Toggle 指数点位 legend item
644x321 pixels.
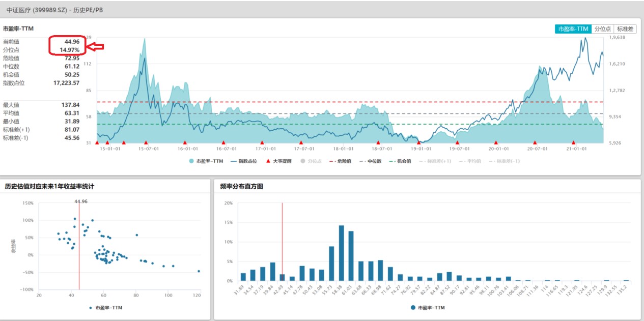pyautogui.click(x=244, y=161)
